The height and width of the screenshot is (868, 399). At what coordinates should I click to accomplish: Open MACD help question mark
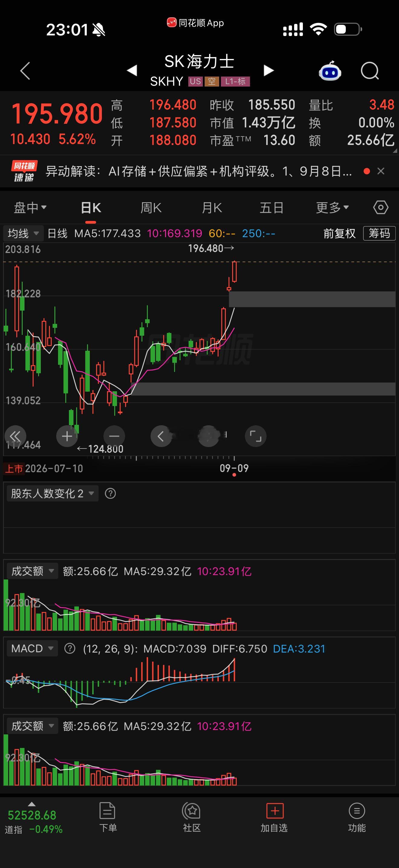70,649
